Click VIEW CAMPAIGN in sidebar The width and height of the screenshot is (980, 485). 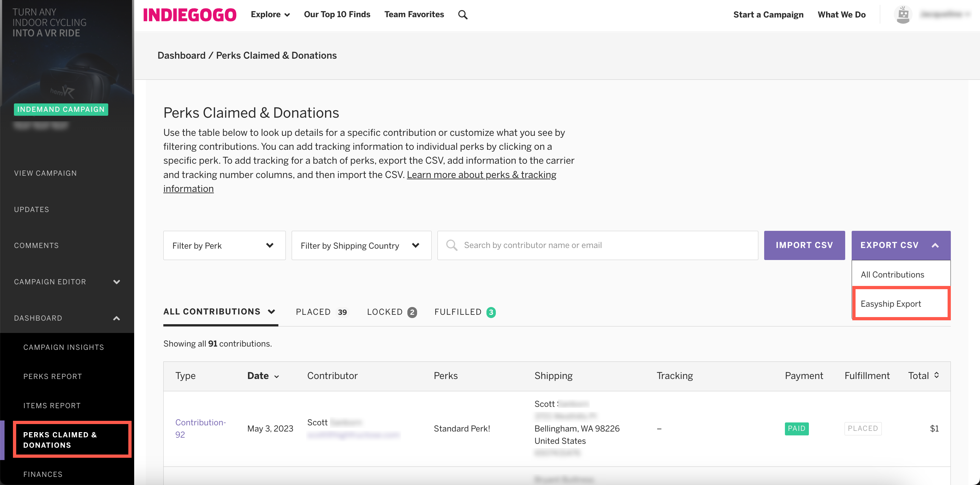45,173
